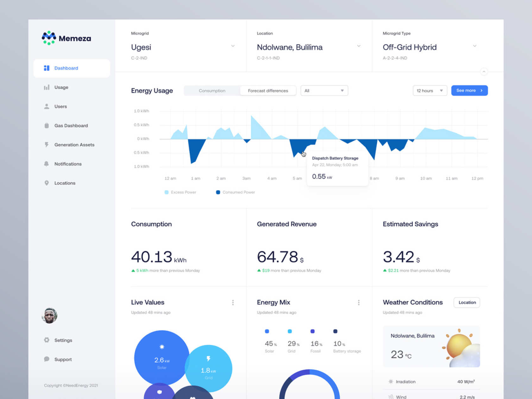532x399 pixels.
Task: Toggle Excess Power legend series
Action: 180,192
